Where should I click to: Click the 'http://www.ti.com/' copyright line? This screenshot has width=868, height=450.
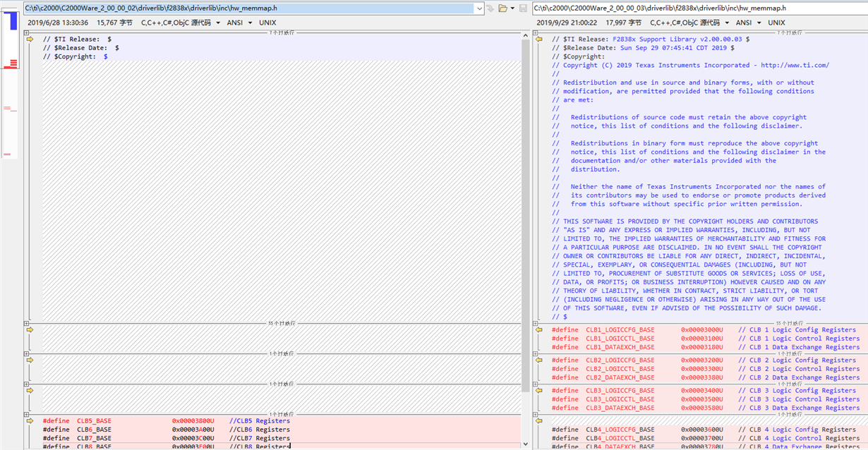(690, 66)
